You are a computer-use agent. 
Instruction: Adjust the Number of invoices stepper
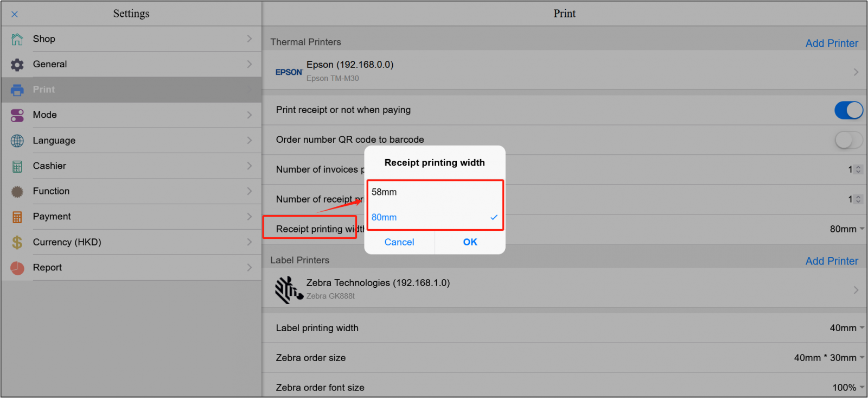click(858, 169)
